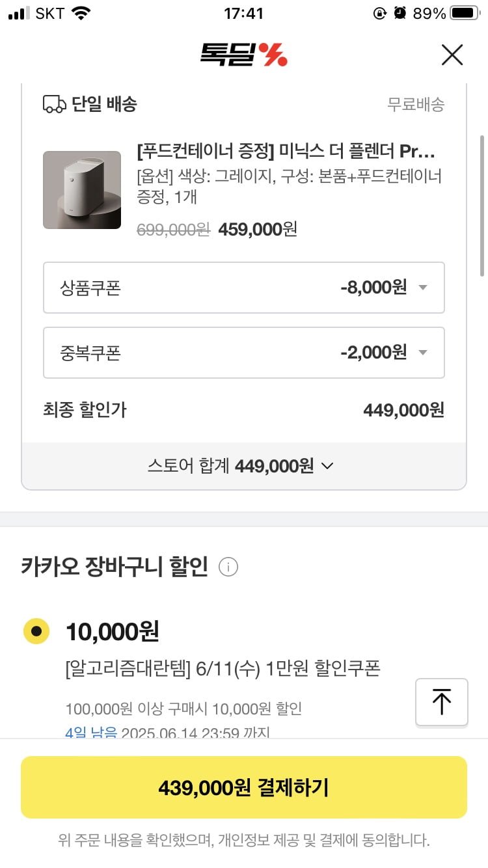488x868 pixels.
Task: Tap the 무료배송 label
Action: click(416, 104)
